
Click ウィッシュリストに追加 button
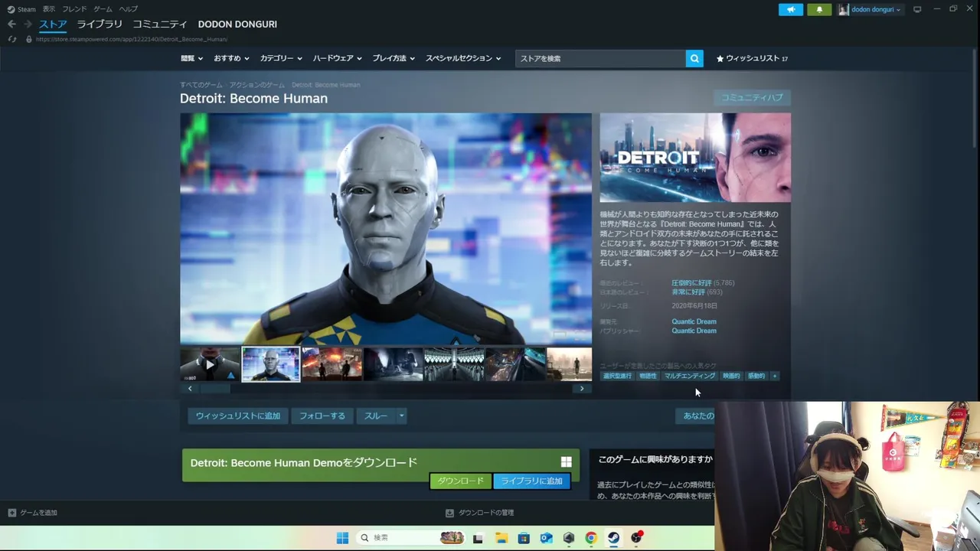(238, 416)
